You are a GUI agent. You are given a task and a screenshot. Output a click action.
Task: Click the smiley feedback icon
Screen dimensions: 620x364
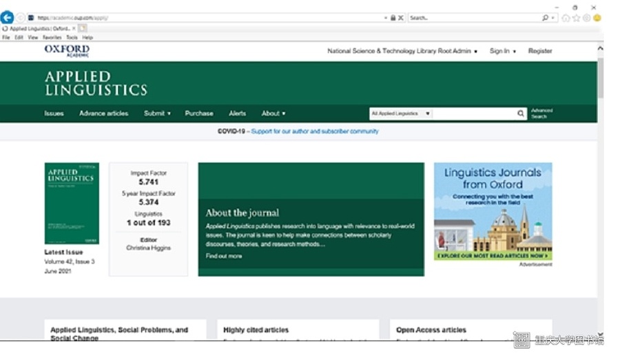[x=597, y=18]
